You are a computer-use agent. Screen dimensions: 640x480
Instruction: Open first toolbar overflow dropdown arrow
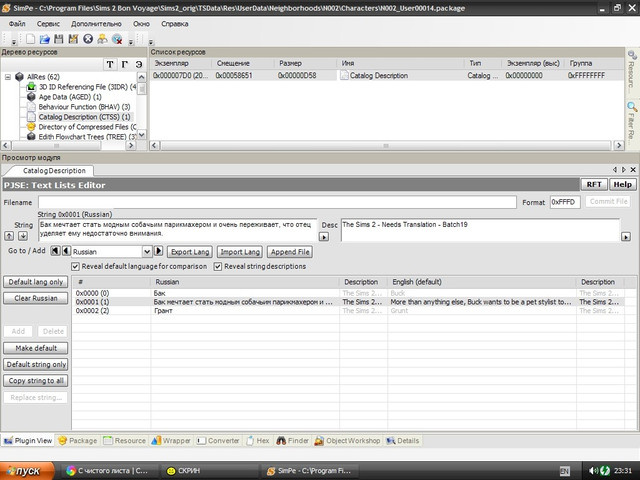tap(14, 42)
